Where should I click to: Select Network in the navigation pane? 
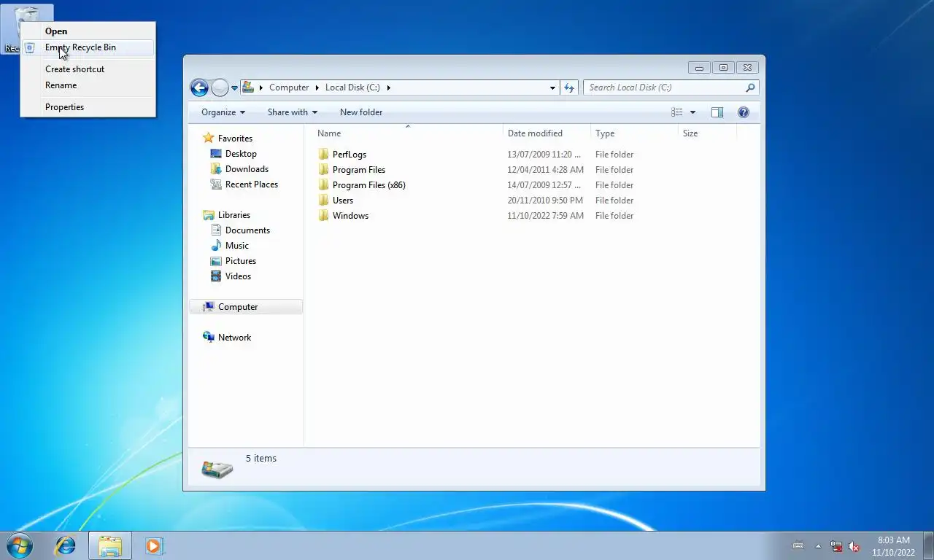234,338
